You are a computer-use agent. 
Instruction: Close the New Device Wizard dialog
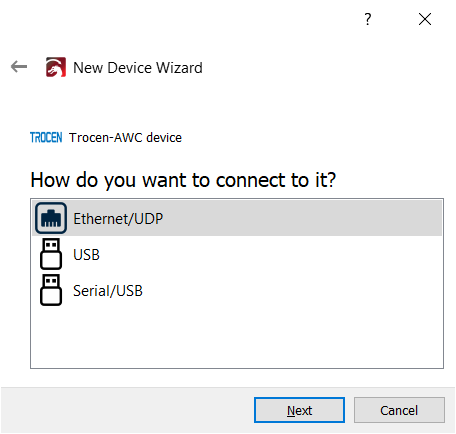[x=425, y=19]
